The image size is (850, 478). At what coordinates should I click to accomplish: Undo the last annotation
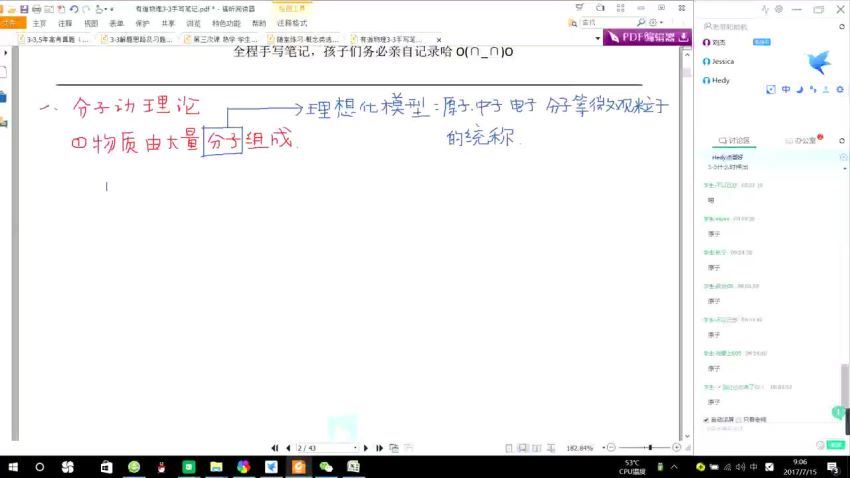(x=74, y=9)
